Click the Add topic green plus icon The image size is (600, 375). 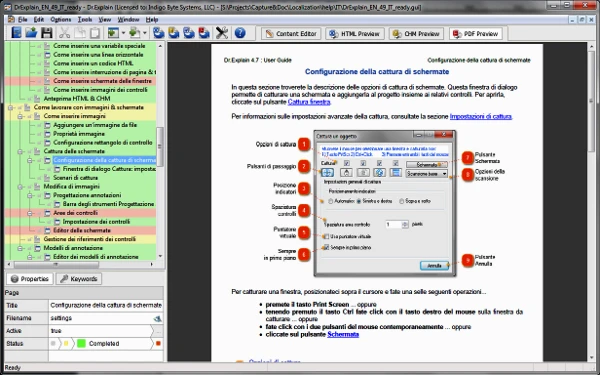[135, 33]
